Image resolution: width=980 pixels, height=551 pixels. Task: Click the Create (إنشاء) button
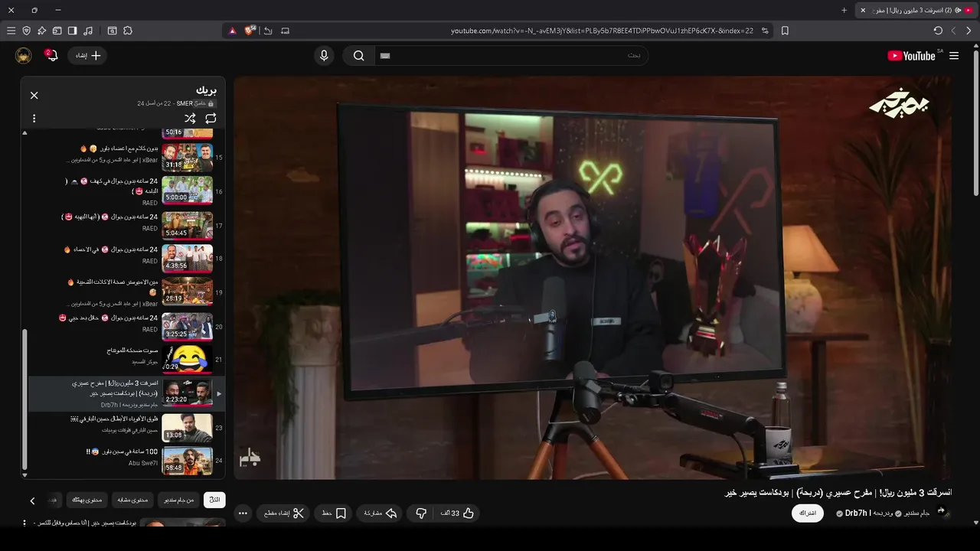(87, 55)
